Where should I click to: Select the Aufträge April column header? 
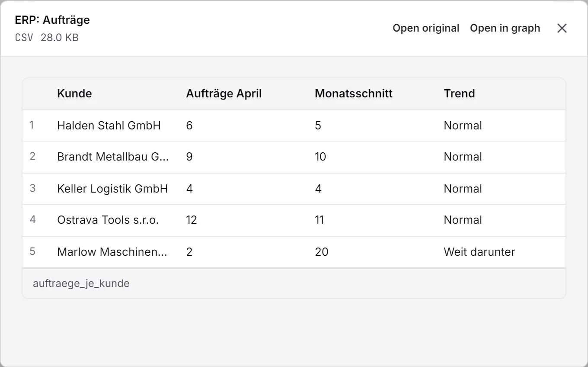tap(224, 93)
